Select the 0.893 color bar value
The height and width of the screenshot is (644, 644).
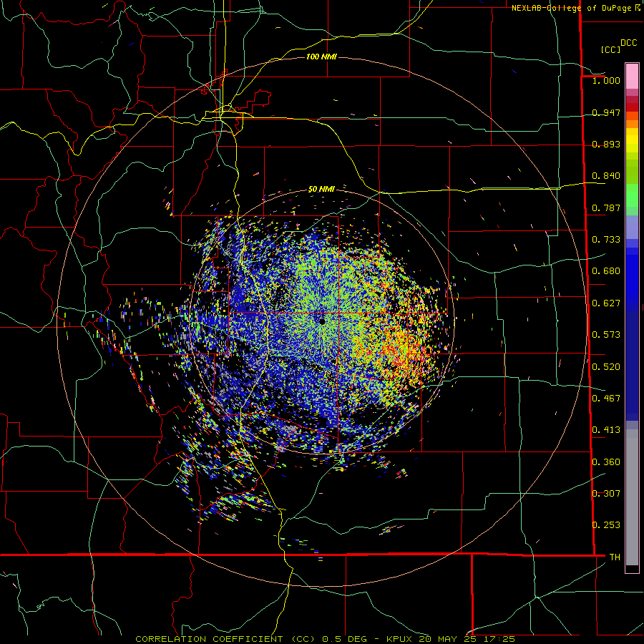point(606,144)
